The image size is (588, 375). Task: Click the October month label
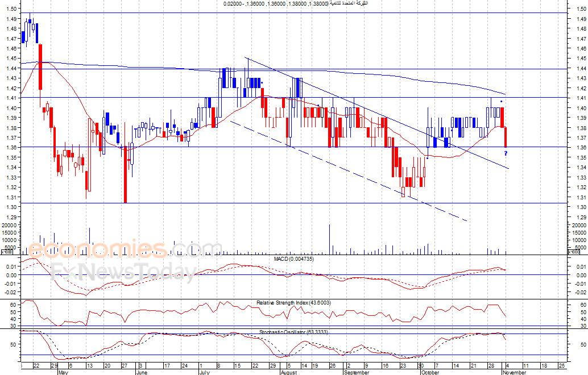tap(430, 372)
